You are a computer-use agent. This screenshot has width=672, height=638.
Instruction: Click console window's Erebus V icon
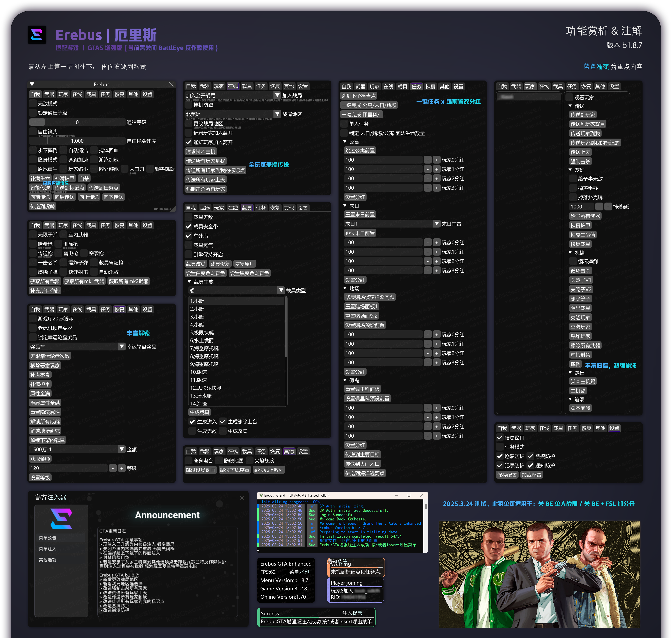pos(261,495)
